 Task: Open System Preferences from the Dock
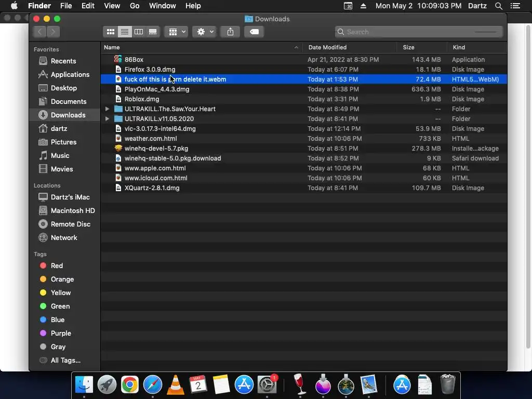(268, 385)
